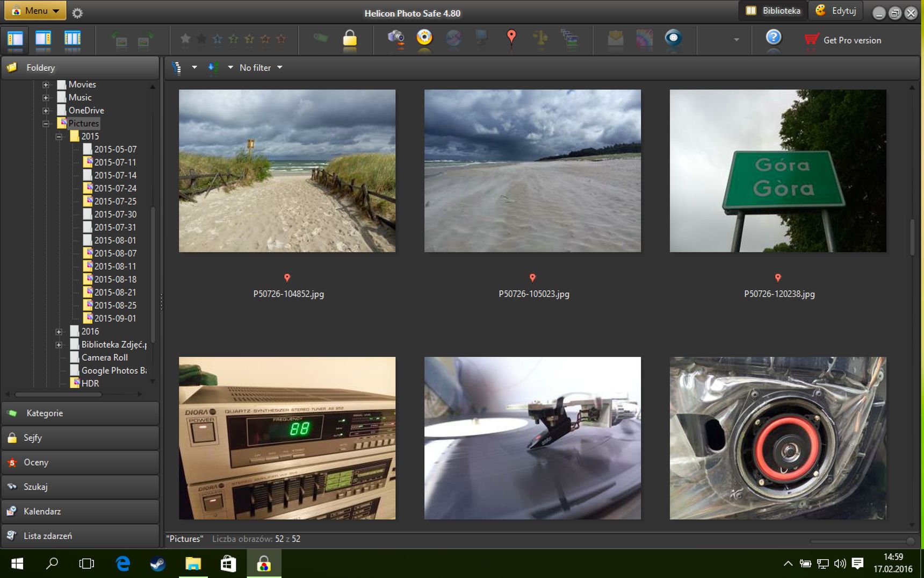Open the Kalendarz panel
Viewport: 924px width, 578px height.
pyautogui.click(x=80, y=511)
